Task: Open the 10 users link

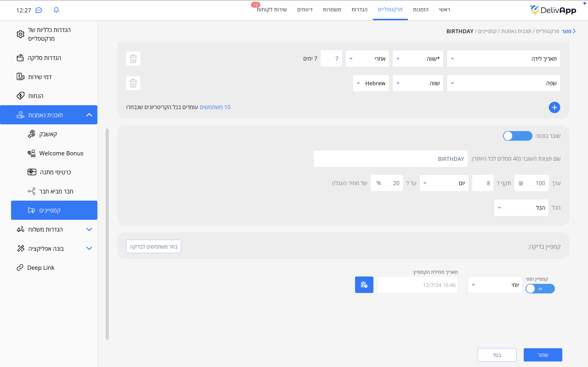Action: coord(215,107)
